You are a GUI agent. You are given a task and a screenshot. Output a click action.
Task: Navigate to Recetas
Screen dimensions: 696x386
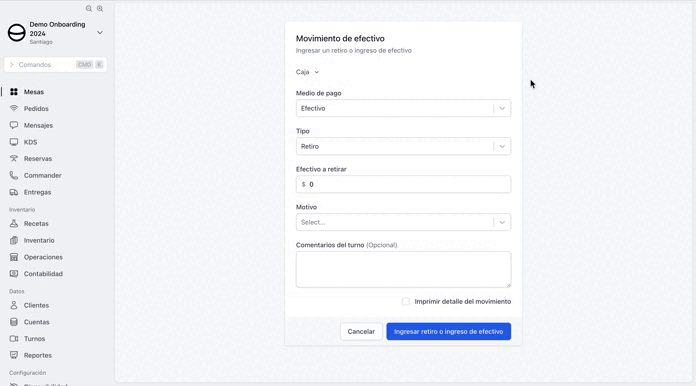coord(36,224)
